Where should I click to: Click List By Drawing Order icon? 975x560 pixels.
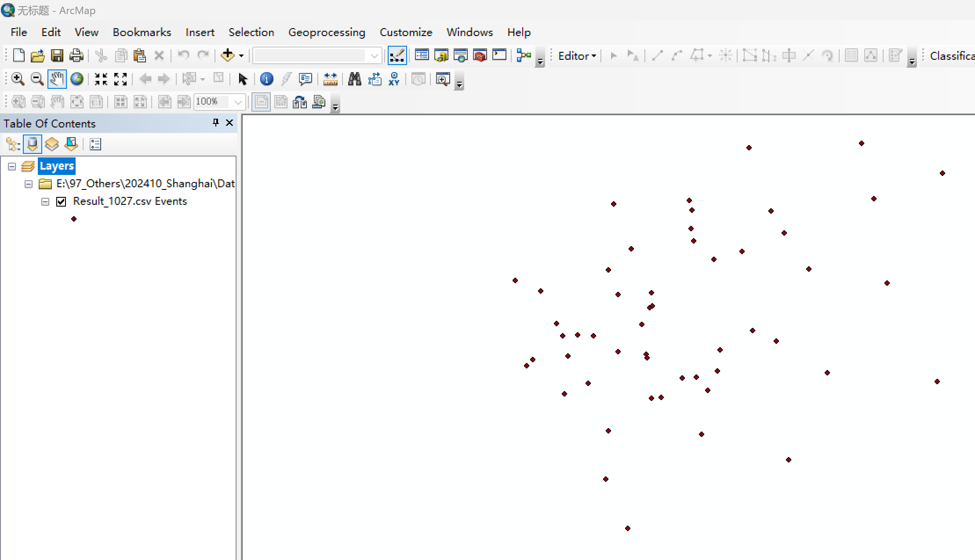13,144
